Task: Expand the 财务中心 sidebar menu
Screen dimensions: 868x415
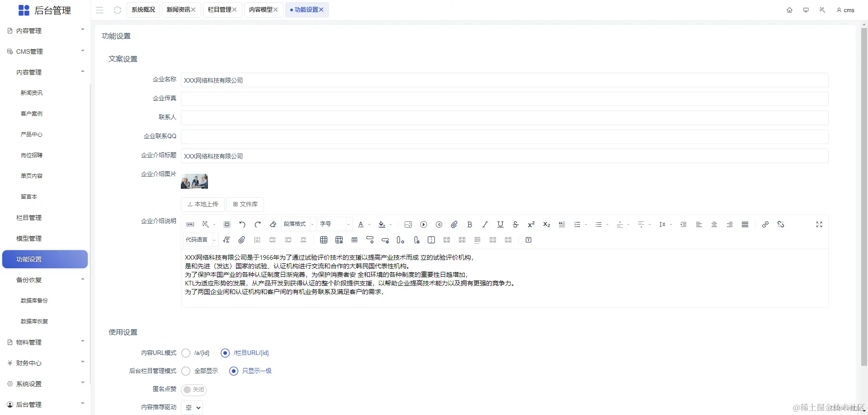Action: click(x=45, y=363)
